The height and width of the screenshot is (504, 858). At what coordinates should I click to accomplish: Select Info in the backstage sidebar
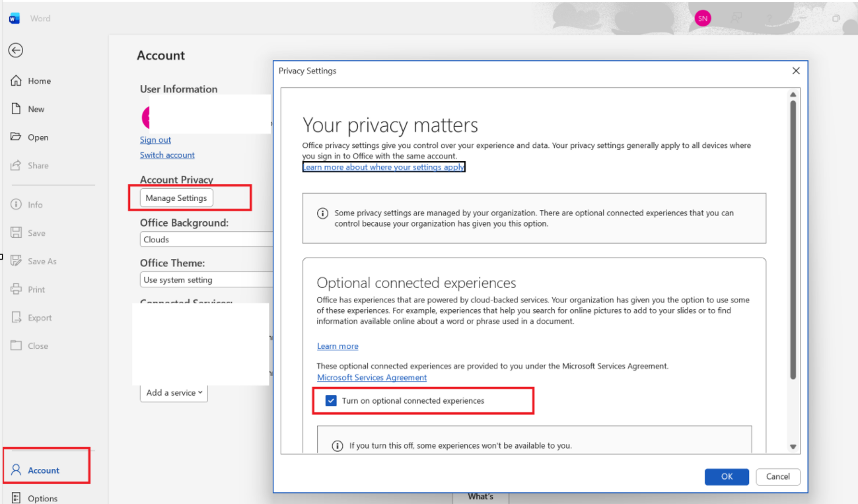27,205
